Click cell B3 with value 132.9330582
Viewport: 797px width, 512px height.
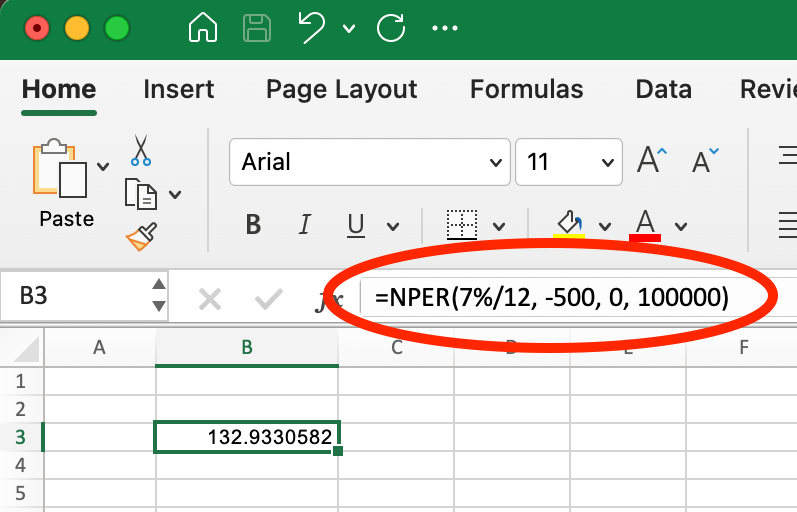pos(247,437)
